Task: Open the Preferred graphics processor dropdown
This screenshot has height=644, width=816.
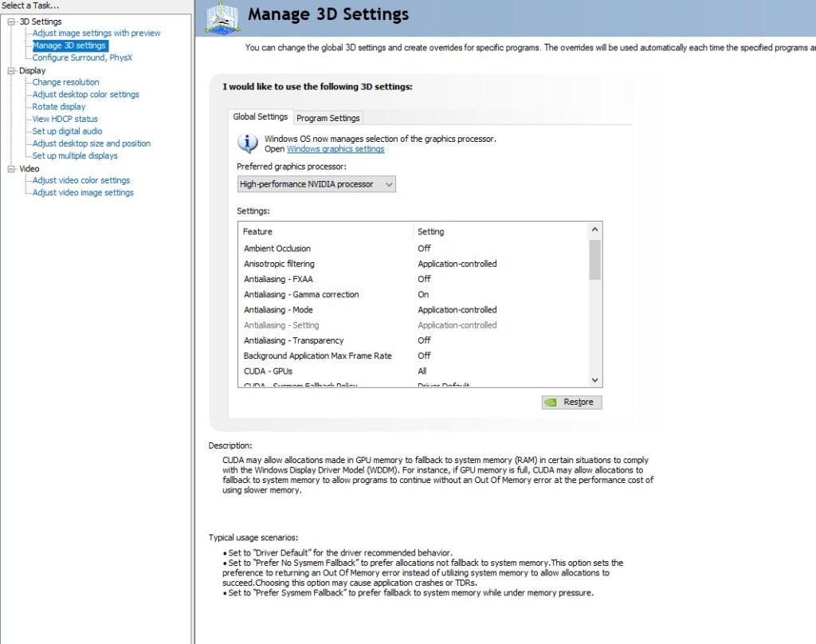Action: tap(316, 184)
